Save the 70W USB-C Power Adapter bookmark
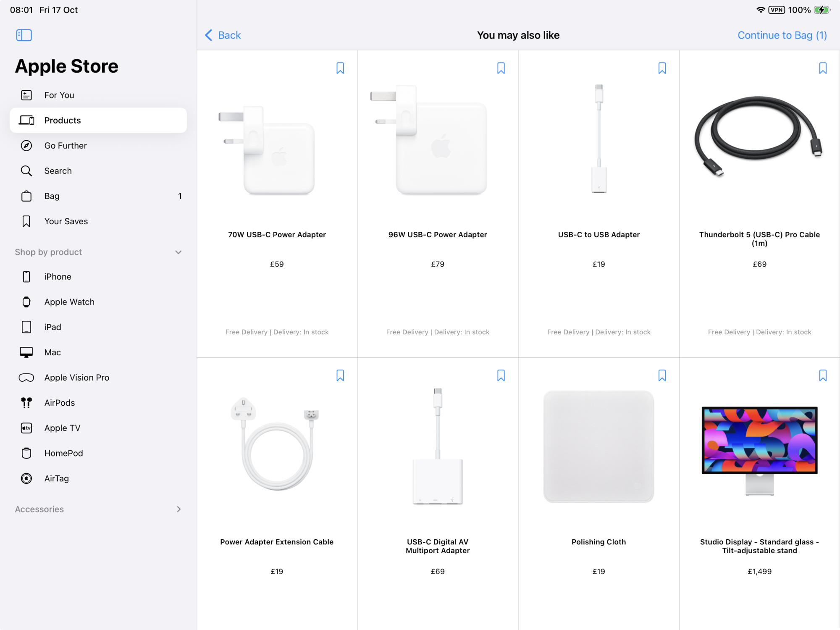 click(340, 68)
